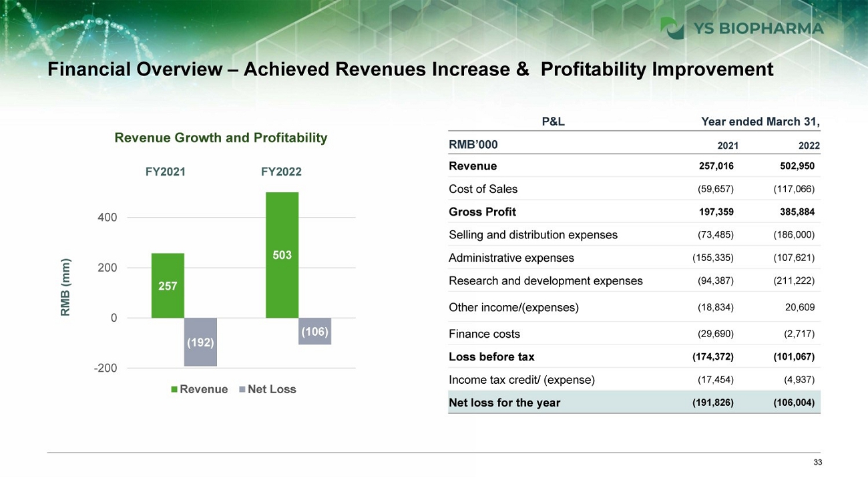This screenshot has height=488, width=868.
Task: Click the Research and development expenses row label
Action: 546,280
